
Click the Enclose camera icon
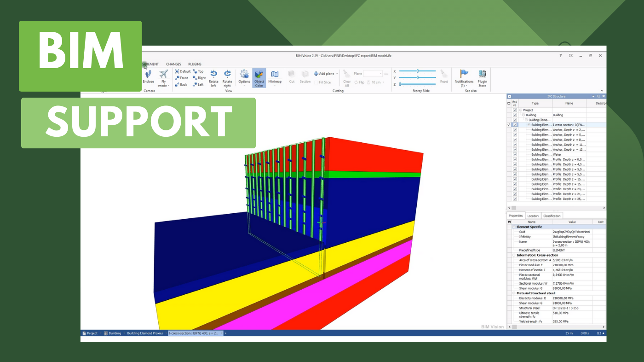pyautogui.click(x=148, y=75)
